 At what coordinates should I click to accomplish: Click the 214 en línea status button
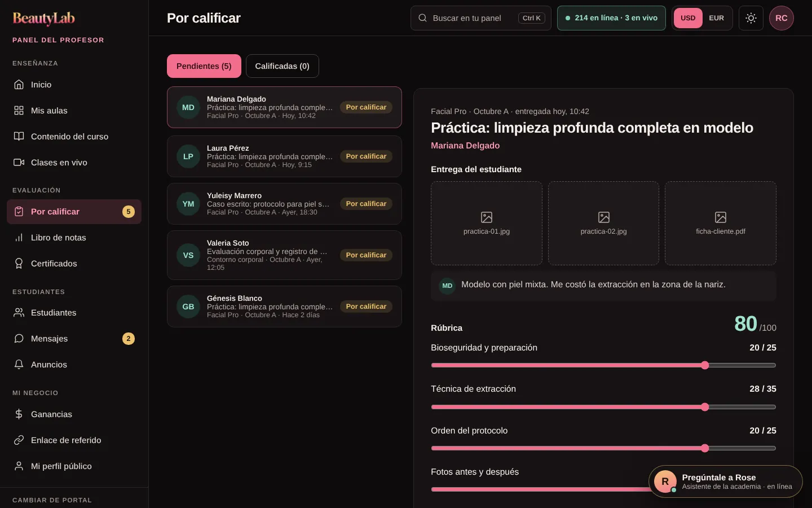(x=611, y=18)
